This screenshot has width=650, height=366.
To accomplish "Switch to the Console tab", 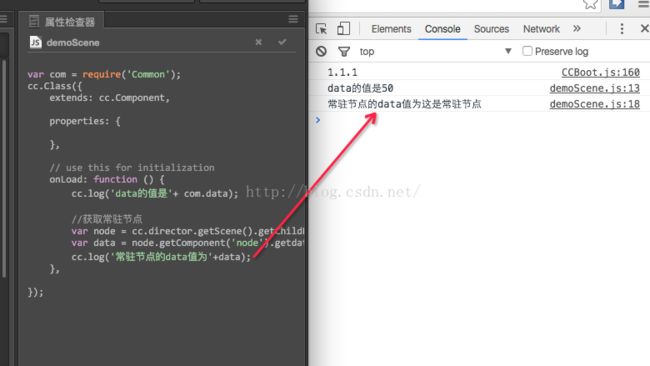I will pos(442,29).
